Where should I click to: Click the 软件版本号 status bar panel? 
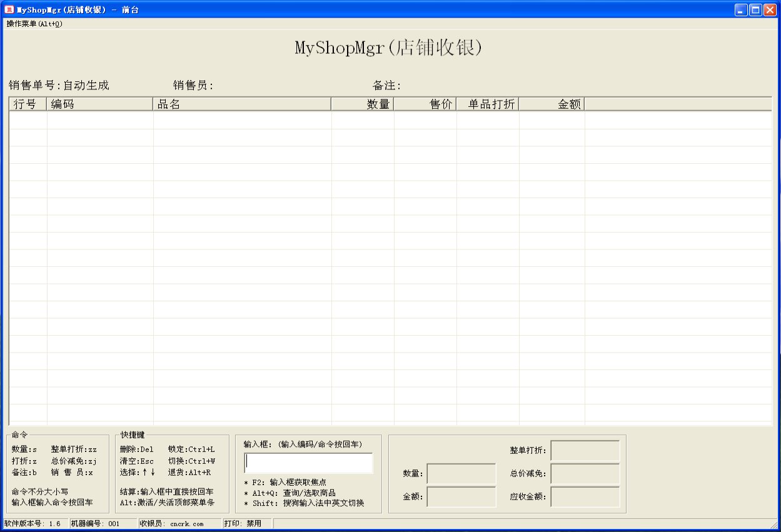tap(34, 524)
